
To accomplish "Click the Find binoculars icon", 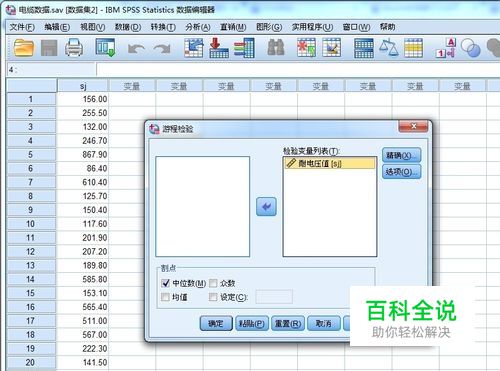I will coord(276,47).
